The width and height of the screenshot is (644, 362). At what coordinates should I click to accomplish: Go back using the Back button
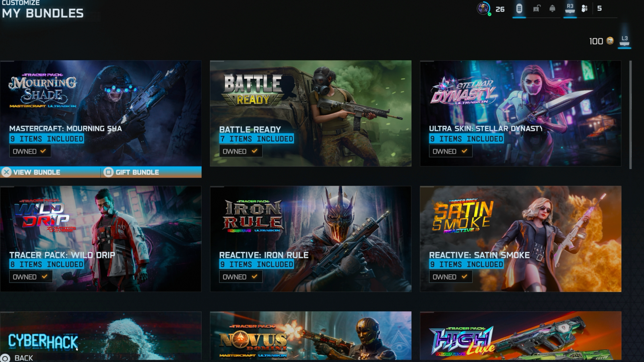[17, 358]
